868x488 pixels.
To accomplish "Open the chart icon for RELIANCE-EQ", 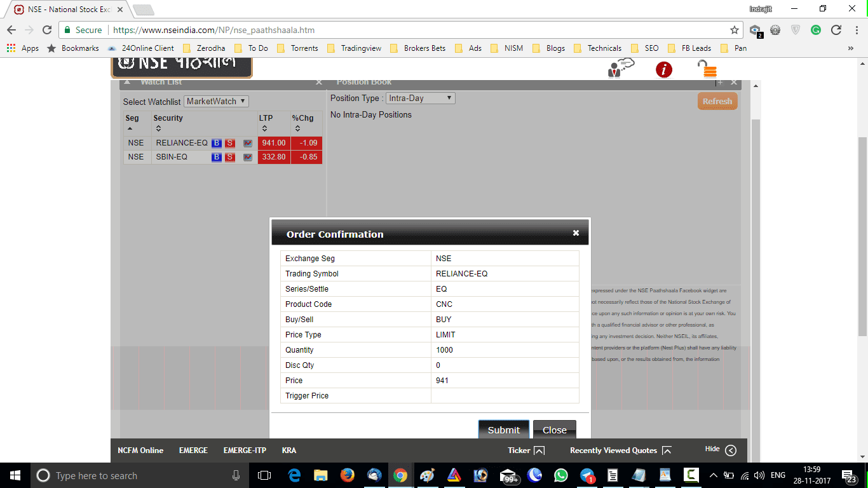I will (247, 143).
